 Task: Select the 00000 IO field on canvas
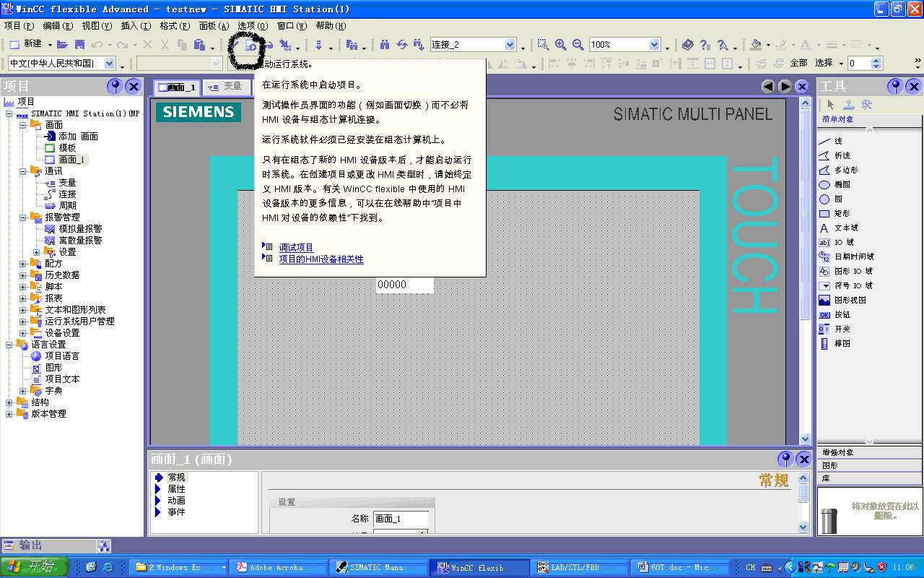pyautogui.click(x=404, y=285)
